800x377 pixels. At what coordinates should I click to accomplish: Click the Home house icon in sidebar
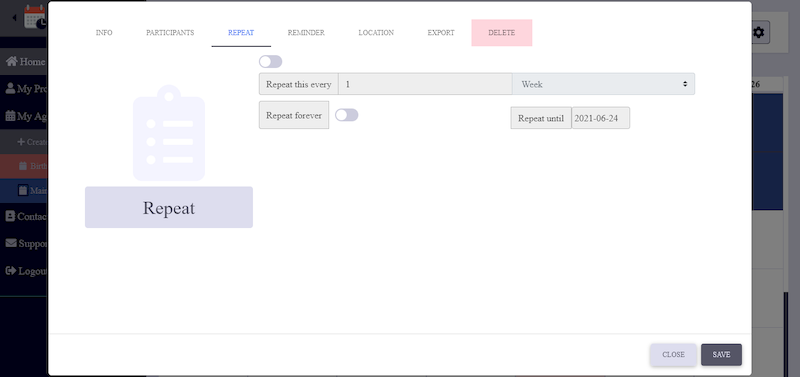[11, 62]
